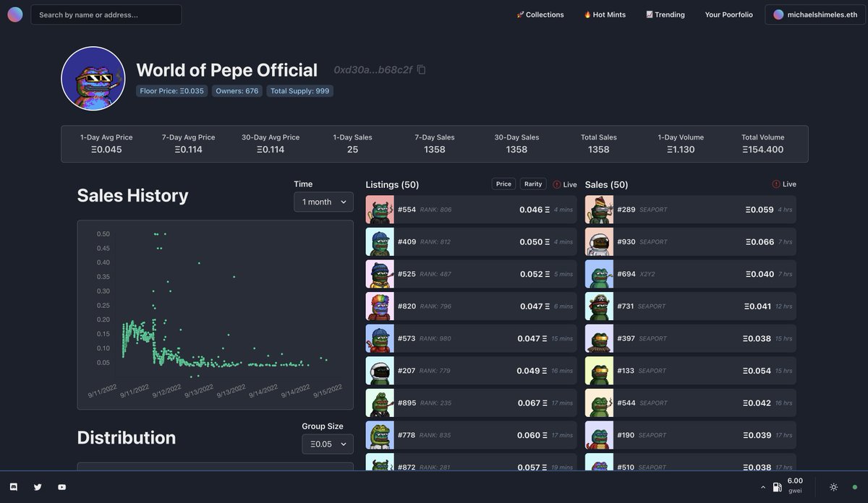The image size is (868, 503).
Task: Sort listings by Rarity
Action: 532,184
